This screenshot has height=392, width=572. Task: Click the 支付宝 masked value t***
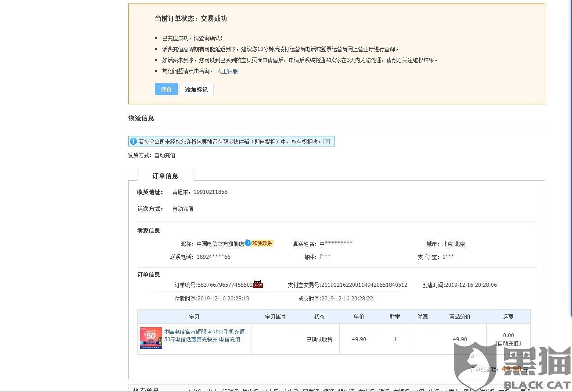[448, 257]
